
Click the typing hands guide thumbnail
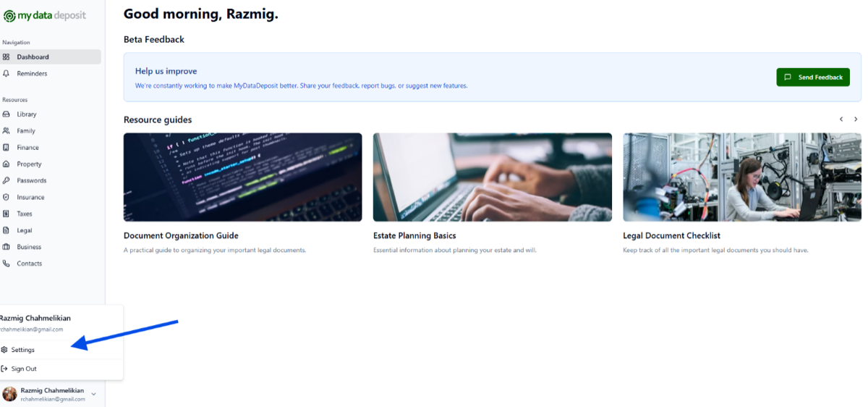493,177
